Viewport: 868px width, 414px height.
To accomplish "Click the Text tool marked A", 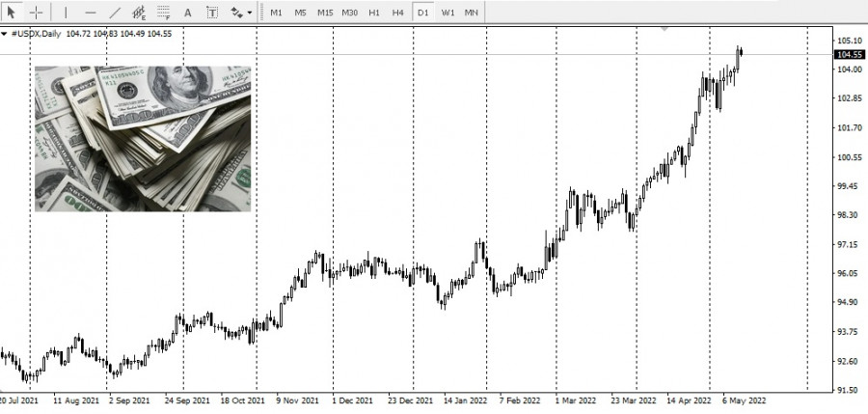I will click(188, 13).
